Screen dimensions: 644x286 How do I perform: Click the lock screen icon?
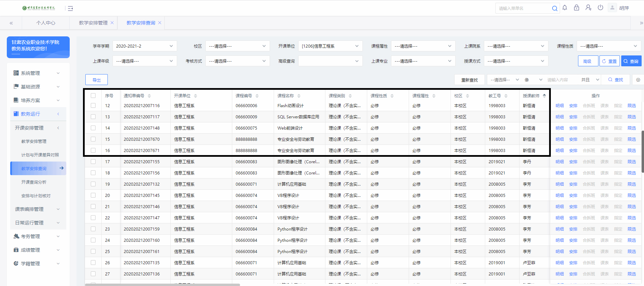click(x=576, y=8)
